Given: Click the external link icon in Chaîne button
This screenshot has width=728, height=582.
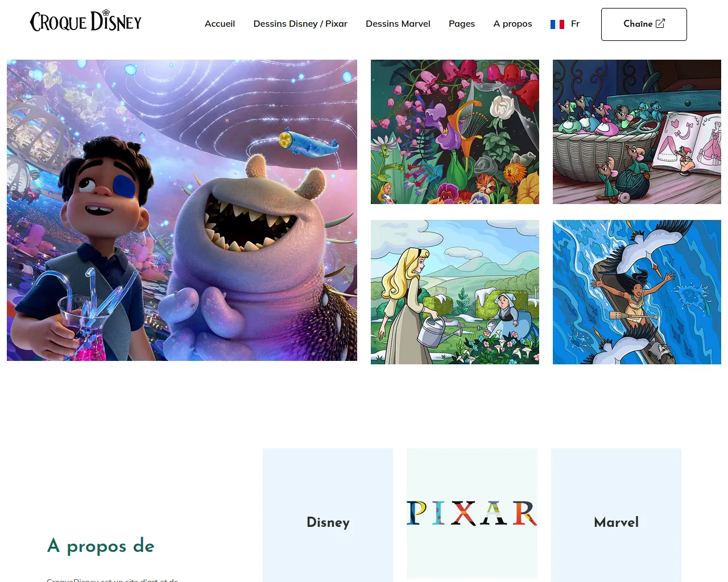Looking at the screenshot, I should [660, 23].
